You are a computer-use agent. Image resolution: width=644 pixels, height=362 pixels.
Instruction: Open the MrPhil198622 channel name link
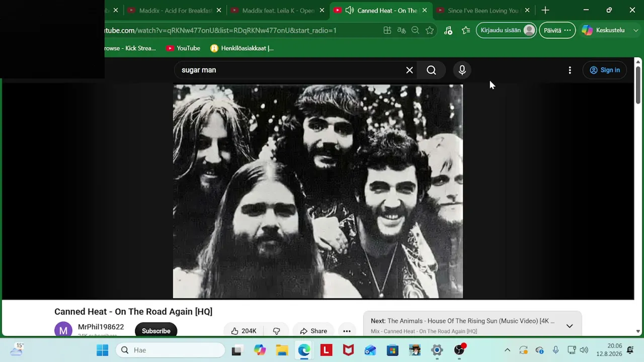tap(101, 327)
